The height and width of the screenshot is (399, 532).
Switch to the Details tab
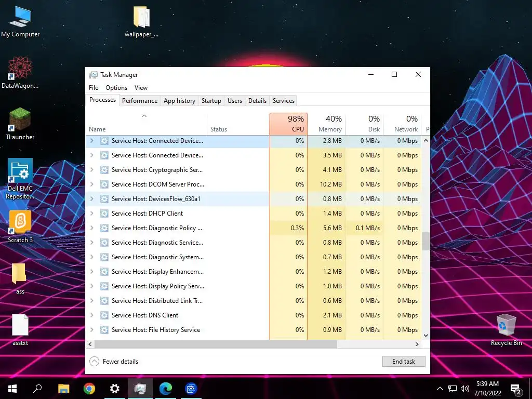257,101
